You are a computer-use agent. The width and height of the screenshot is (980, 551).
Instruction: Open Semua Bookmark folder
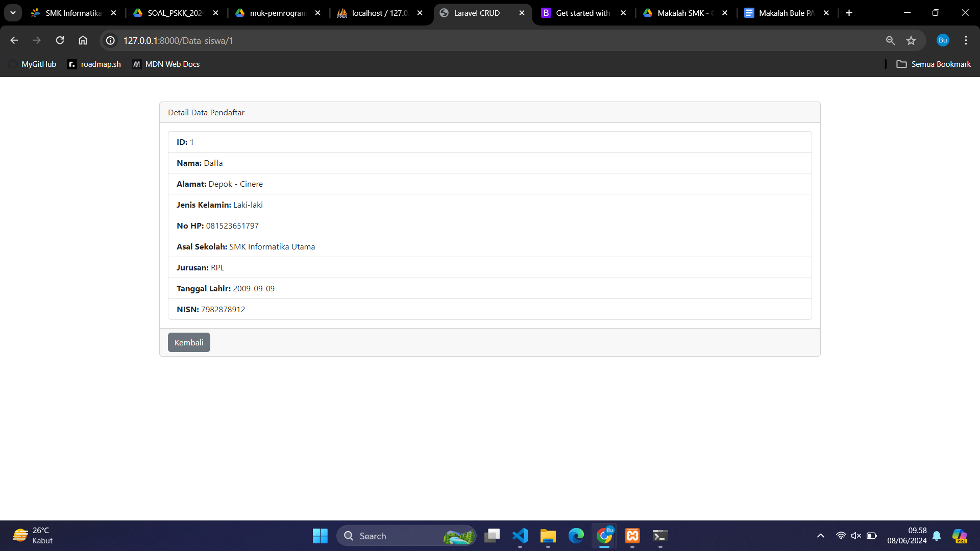(934, 64)
